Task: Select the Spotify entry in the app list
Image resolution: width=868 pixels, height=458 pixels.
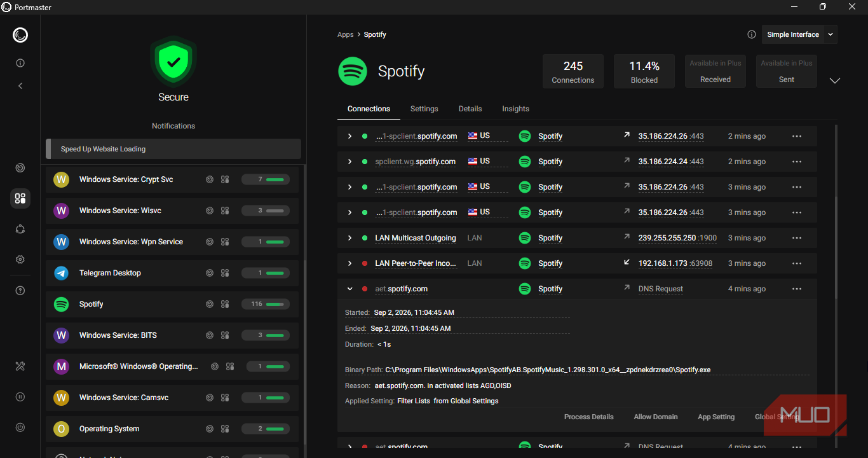Action: (x=172, y=304)
